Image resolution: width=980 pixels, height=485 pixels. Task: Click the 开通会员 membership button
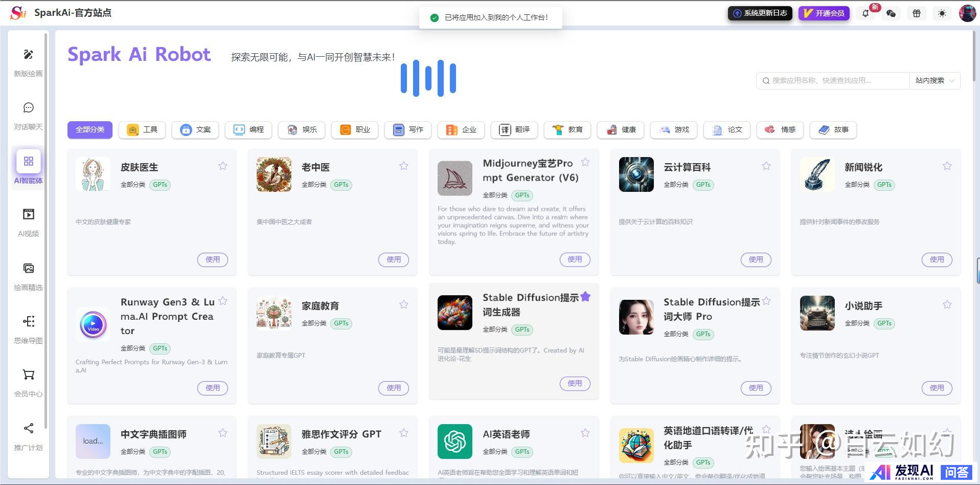click(x=824, y=13)
